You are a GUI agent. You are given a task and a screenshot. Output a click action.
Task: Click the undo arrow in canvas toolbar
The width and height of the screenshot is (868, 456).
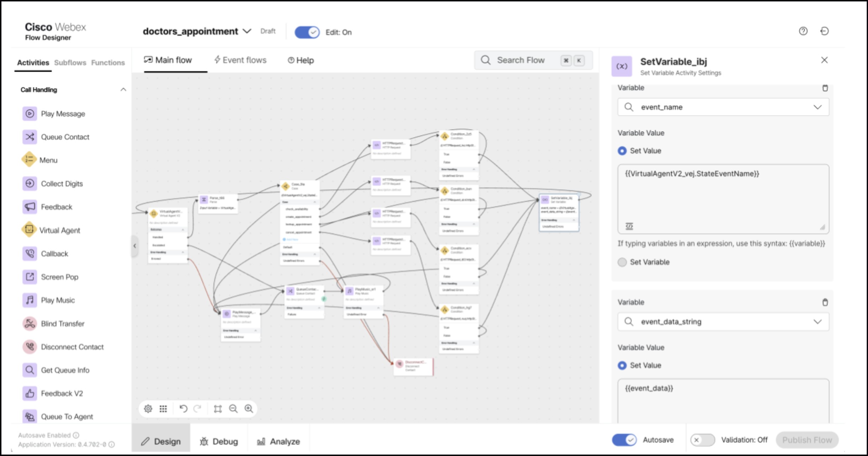click(183, 409)
